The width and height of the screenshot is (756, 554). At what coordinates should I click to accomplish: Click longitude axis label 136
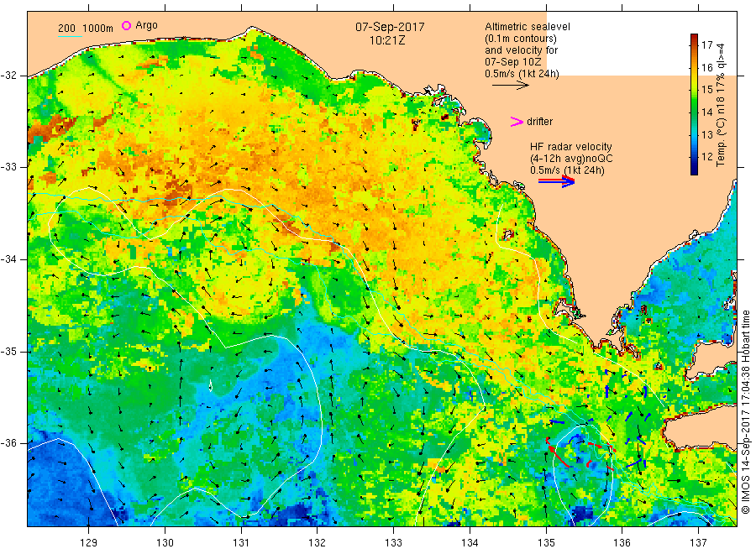622,543
